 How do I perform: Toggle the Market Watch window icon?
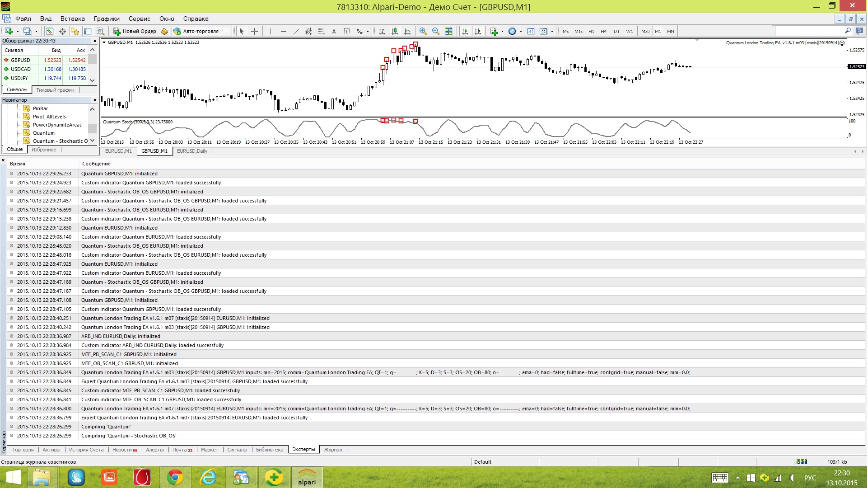click(50, 31)
